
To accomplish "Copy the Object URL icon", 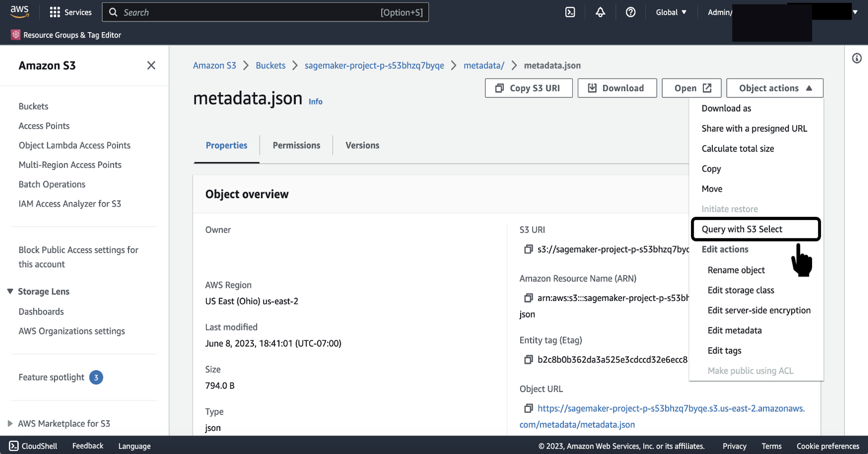I will (528, 408).
